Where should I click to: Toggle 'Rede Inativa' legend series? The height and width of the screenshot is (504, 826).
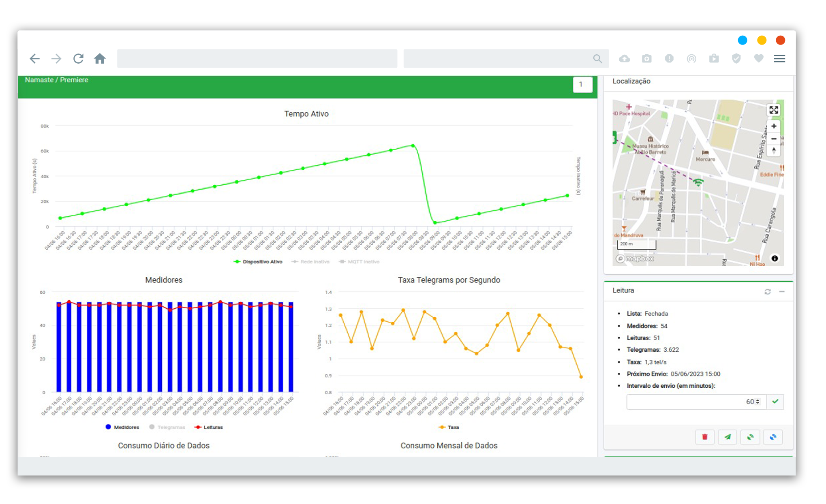(310, 262)
